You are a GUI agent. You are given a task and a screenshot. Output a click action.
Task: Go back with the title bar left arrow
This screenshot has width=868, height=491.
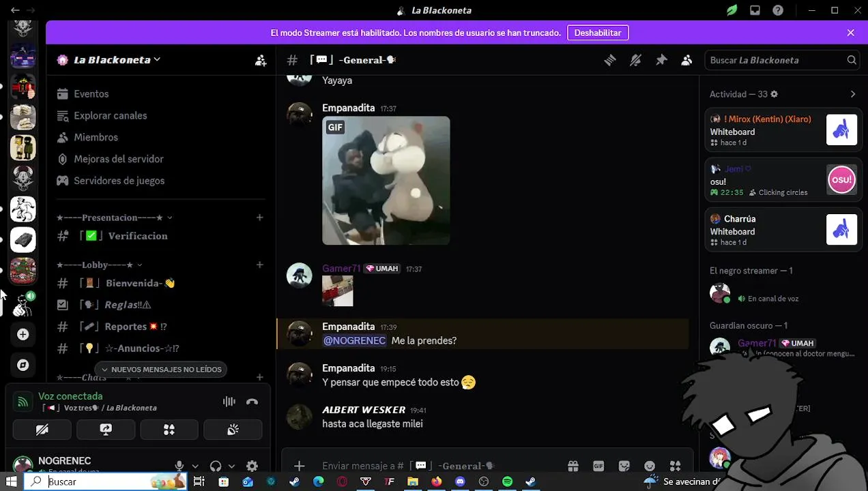pos(14,10)
